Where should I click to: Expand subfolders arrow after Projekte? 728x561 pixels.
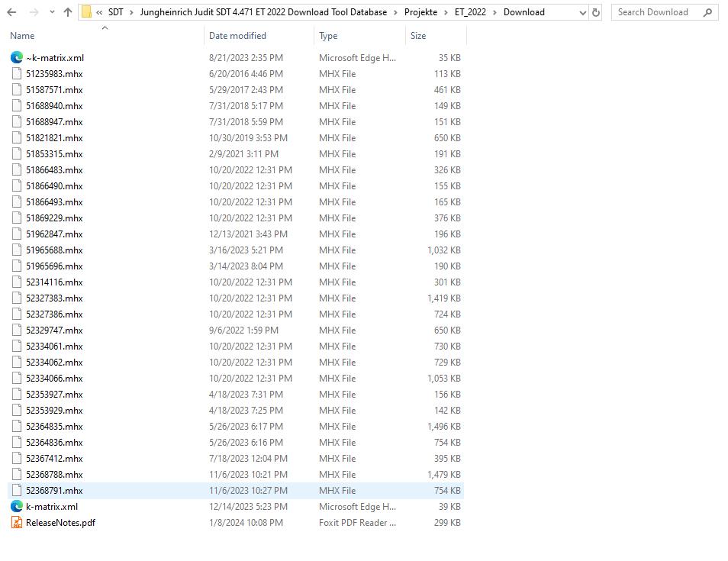coord(446,12)
